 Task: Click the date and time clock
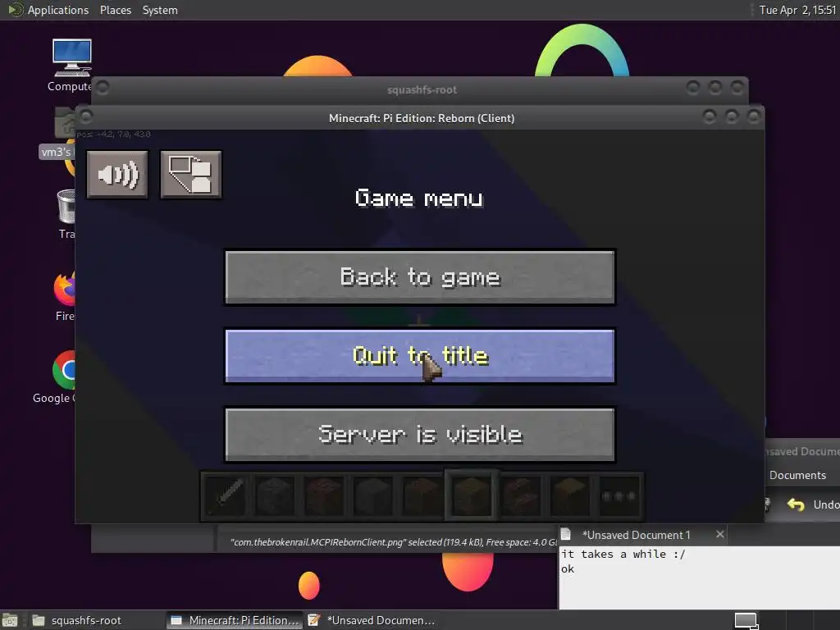pyautogui.click(x=797, y=10)
